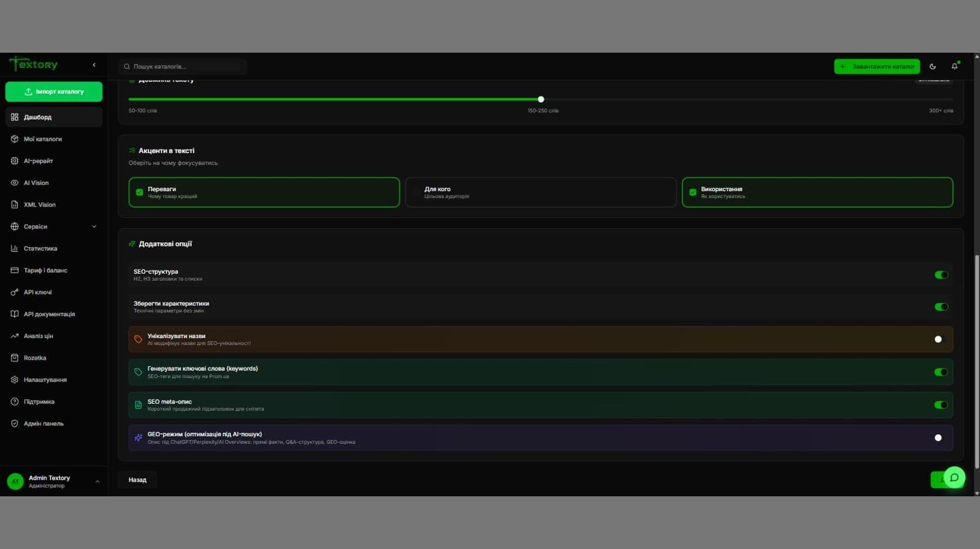Click the Адмін панель shield icon
The image size is (980, 549).
click(15, 423)
